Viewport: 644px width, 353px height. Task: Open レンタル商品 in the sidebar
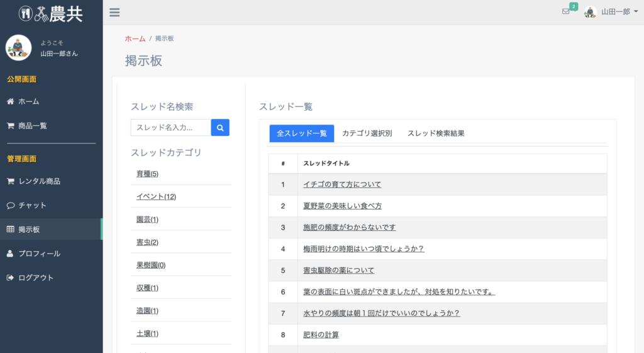(x=39, y=181)
